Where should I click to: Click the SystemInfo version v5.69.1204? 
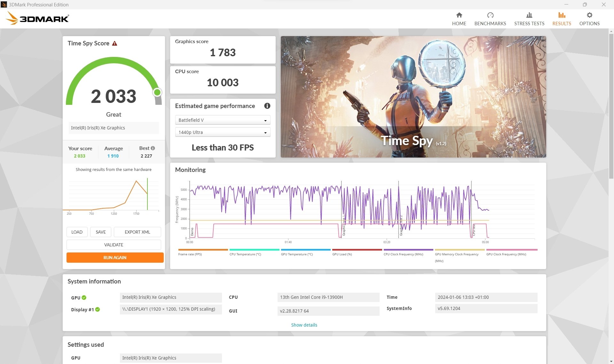tap(486, 308)
